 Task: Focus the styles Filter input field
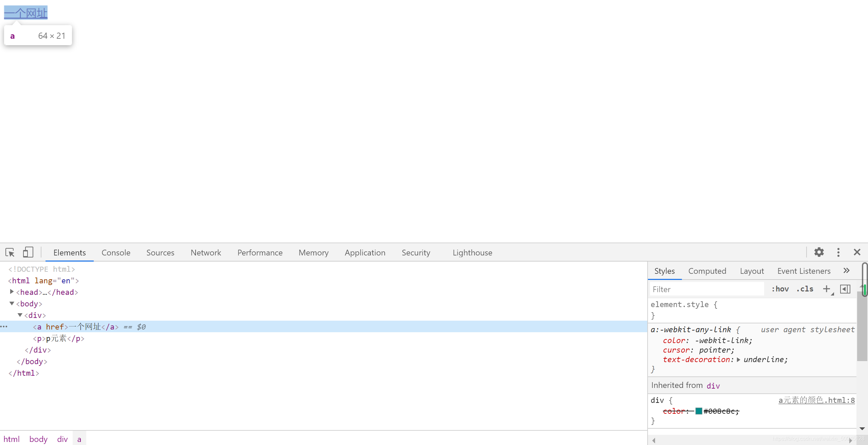coord(706,289)
